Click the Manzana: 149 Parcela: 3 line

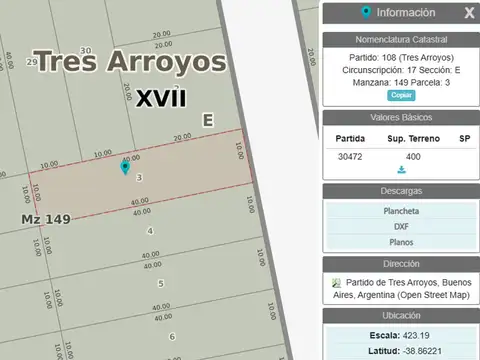tap(401, 83)
